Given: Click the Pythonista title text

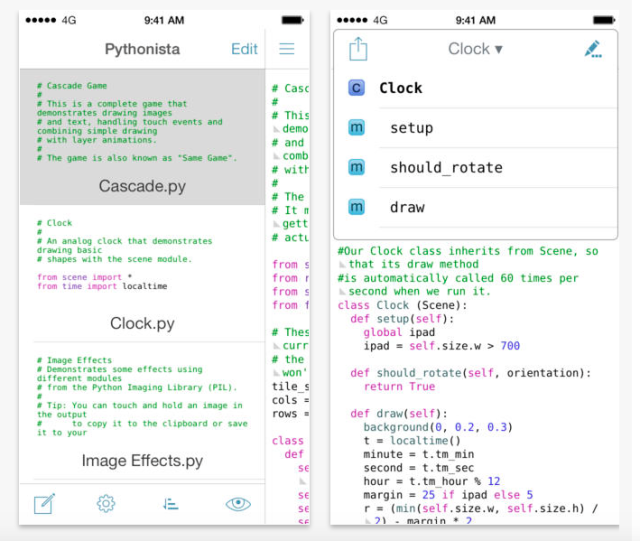Looking at the screenshot, I should [142, 49].
